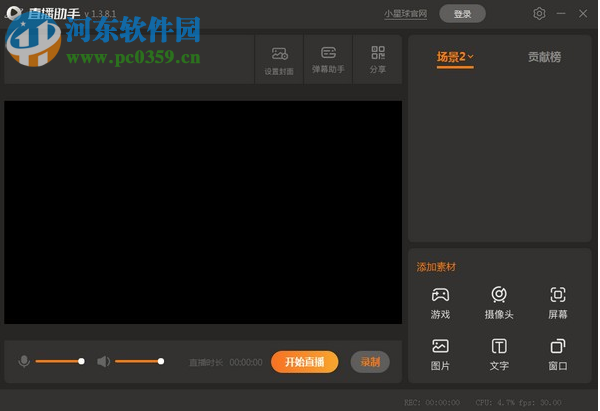Open the 弹幕助手 danmaku assistant
This screenshot has width=600, height=411.
tap(328, 60)
